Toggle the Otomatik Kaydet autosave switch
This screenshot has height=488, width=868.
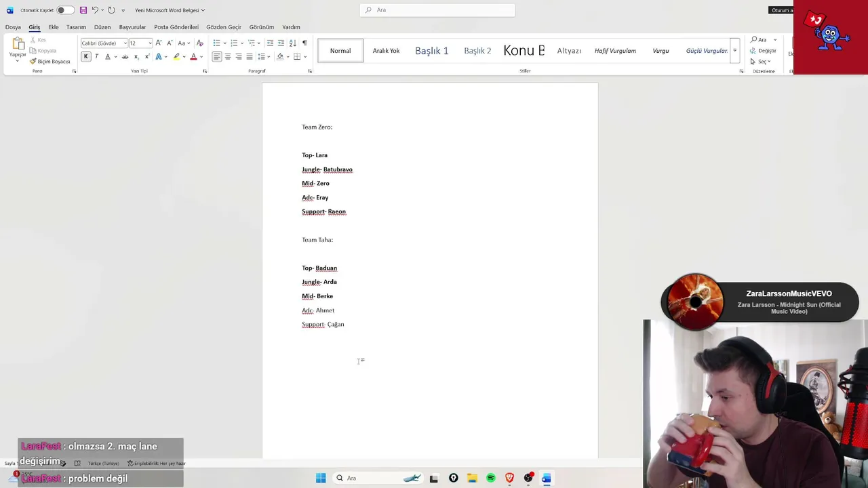pos(65,10)
